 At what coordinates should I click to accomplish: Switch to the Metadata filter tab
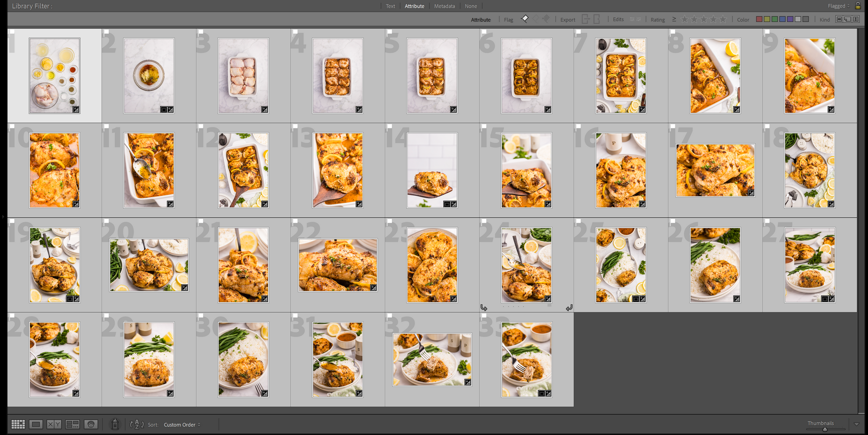coord(444,6)
